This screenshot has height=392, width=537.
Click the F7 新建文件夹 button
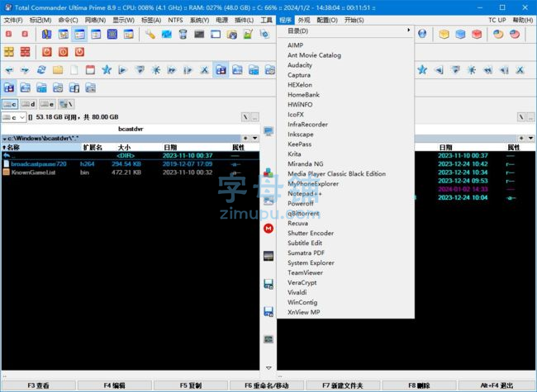click(343, 385)
